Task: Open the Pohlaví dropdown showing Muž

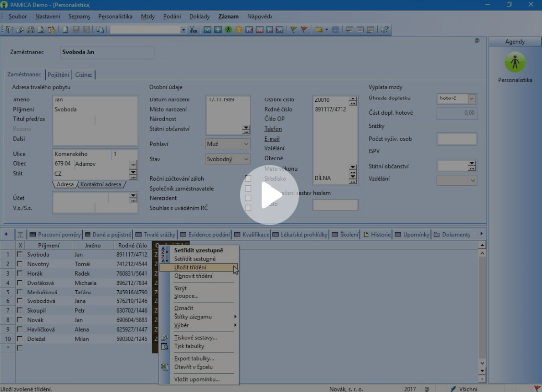Action: 228,144
